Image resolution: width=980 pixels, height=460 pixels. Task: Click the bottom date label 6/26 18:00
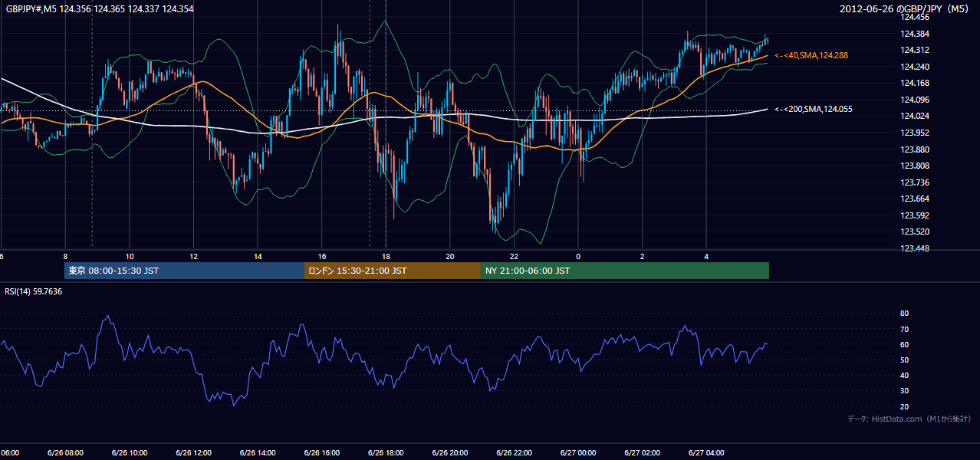point(386,453)
